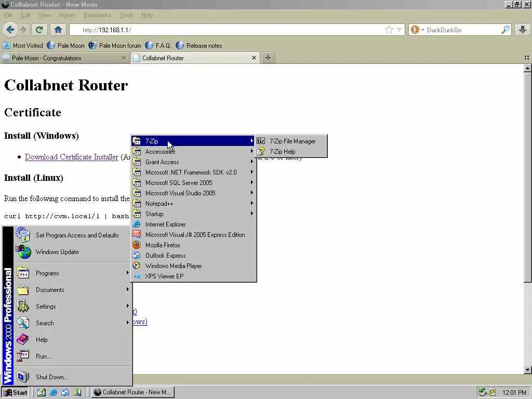532x399 pixels.
Task: Open the DuckDuckGo search engine selector
Action: [x=417, y=30]
